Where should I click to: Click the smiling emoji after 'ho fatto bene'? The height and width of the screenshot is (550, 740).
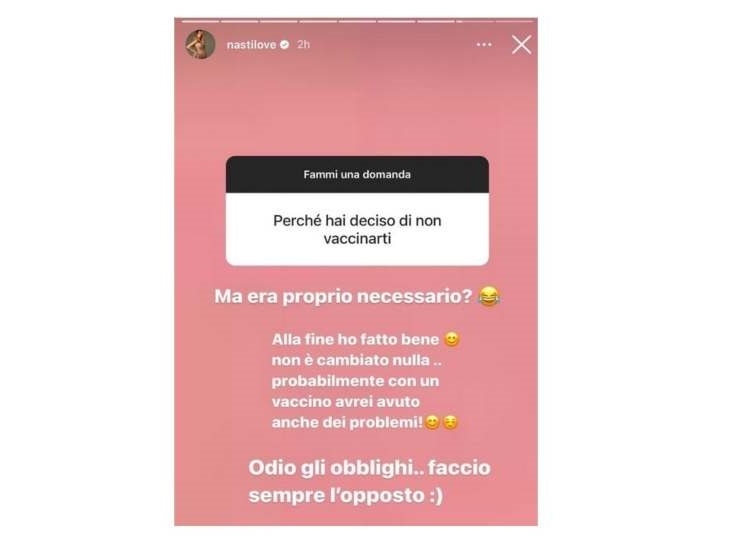click(x=452, y=339)
